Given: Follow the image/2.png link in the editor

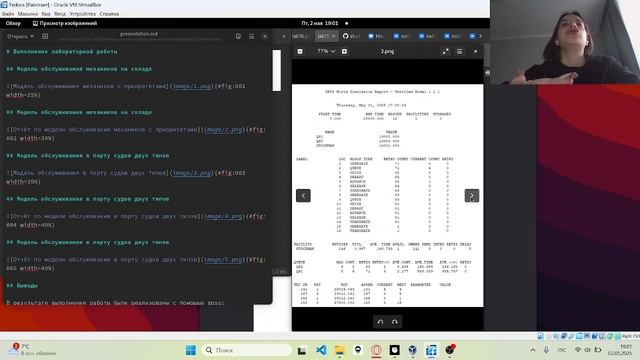Looking at the screenshot, I should tap(223, 129).
